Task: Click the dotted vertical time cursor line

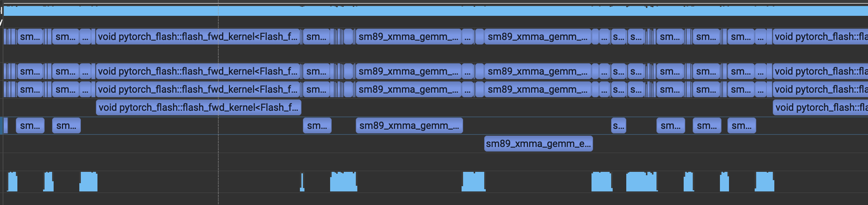Action: click(218, 102)
